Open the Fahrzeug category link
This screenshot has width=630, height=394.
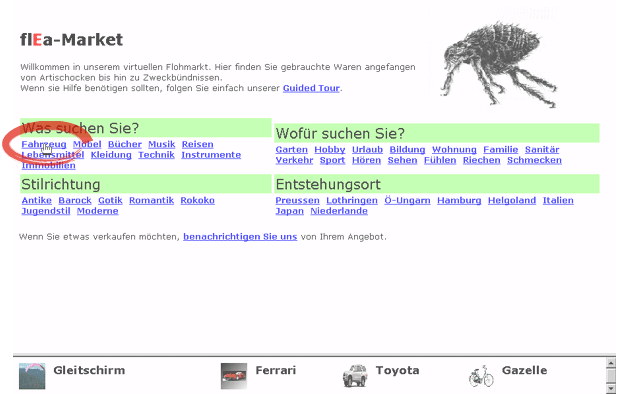(44, 144)
